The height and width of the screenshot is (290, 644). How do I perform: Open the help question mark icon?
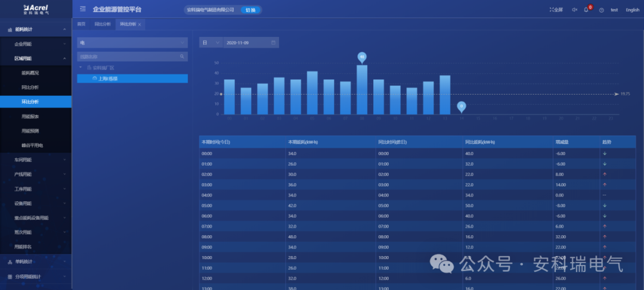(601, 10)
